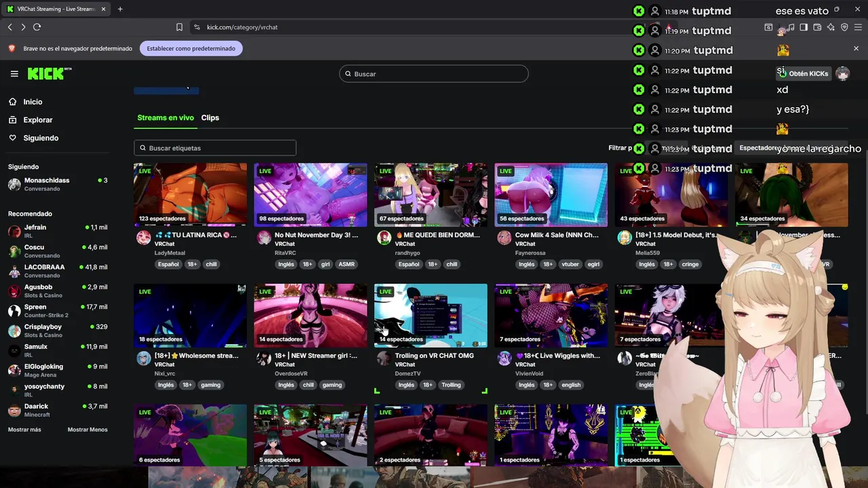Open VivienVoid channel name link
The width and height of the screenshot is (868, 488).
pos(530,373)
